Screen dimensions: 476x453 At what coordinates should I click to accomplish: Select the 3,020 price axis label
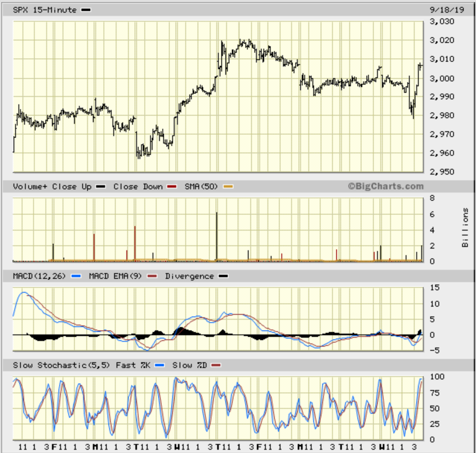coord(442,40)
